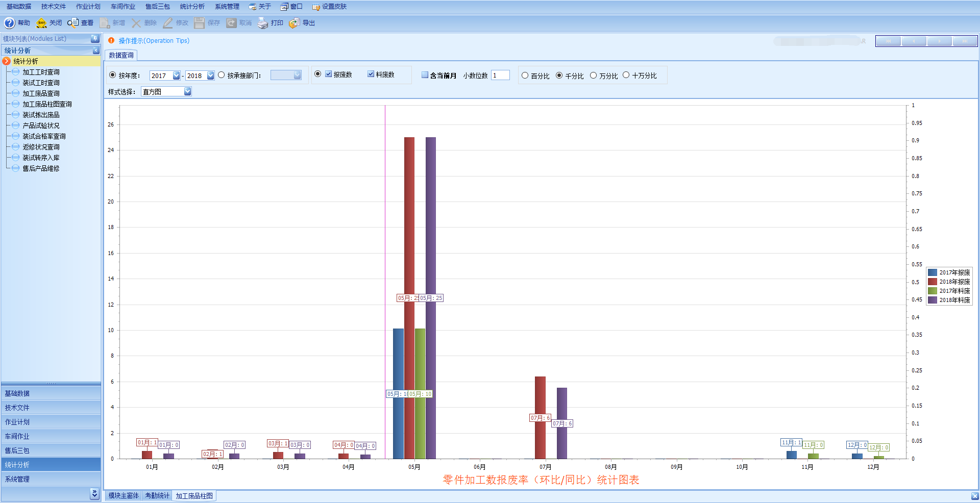Viewport: 980px width, 503px height.
Task: Click the 操作提示(Operation Tips) link
Action: (x=154, y=41)
